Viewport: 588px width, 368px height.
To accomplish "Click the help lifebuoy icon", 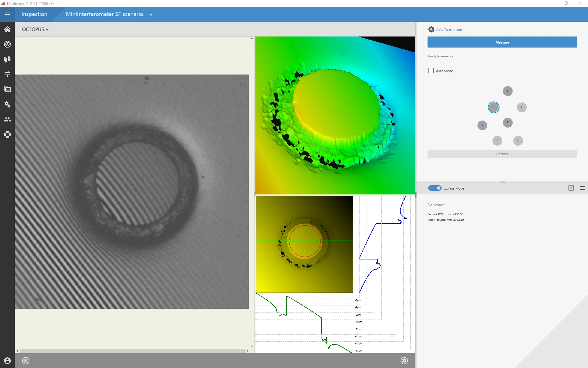I will click(7, 134).
